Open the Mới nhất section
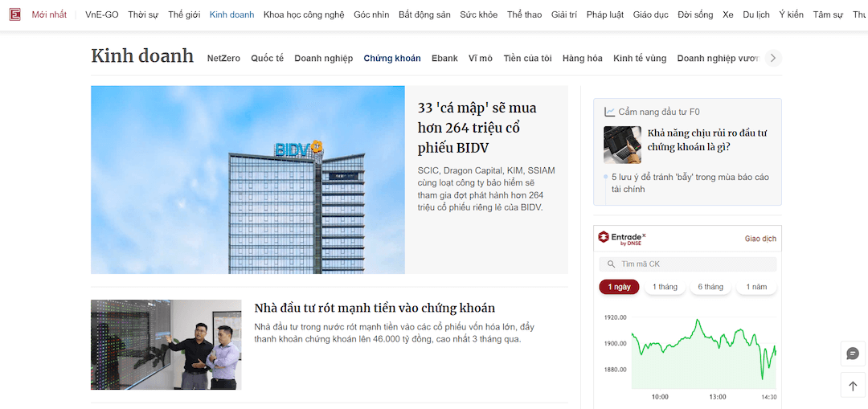Image resolution: width=868 pixels, height=409 pixels. point(49,15)
